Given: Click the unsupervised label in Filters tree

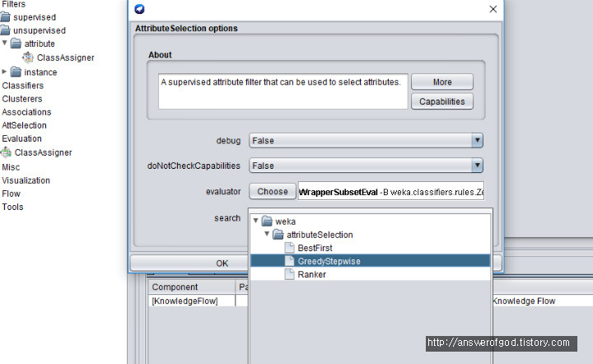Looking at the screenshot, I should 40,30.
